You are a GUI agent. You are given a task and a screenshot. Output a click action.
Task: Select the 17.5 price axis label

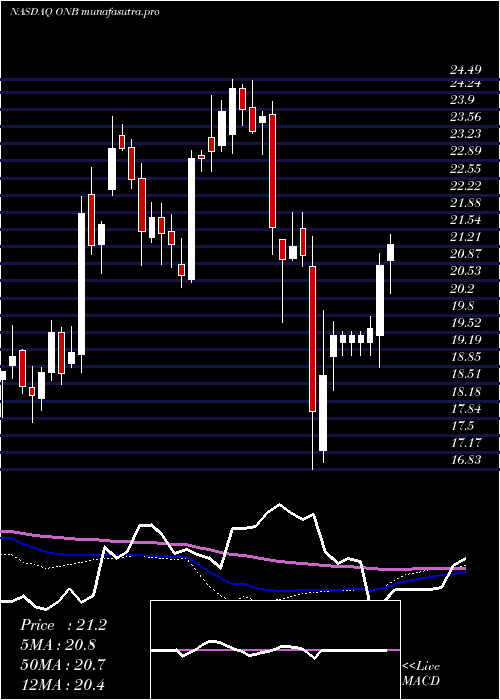462,426
